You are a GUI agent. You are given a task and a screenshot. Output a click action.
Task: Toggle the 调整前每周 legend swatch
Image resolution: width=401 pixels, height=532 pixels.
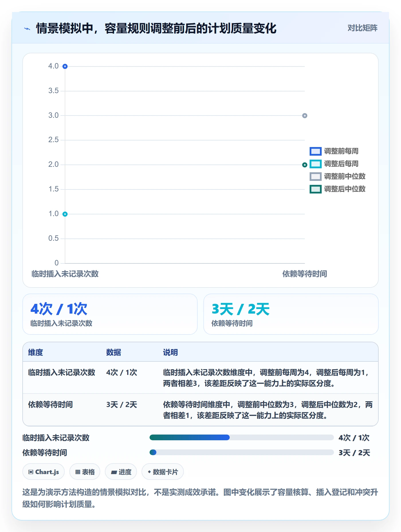(x=315, y=151)
